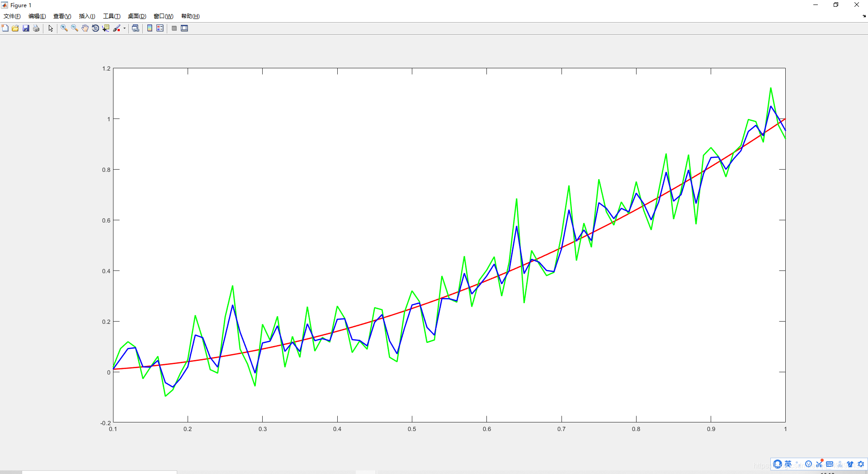
Task: Click the x-axis label 0.7
Action: pyautogui.click(x=561, y=429)
